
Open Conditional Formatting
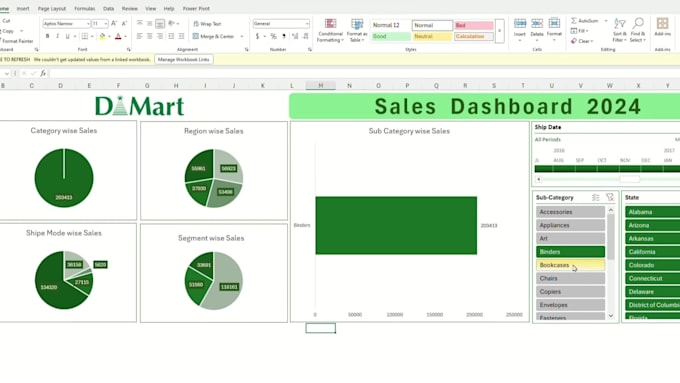tap(330, 30)
